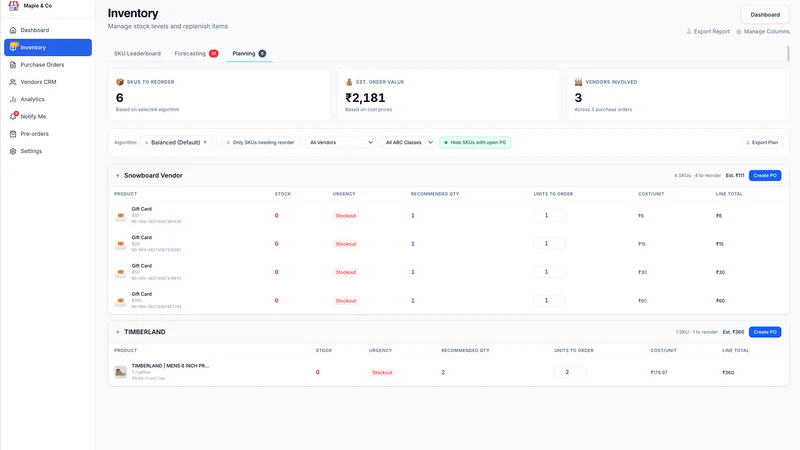The height and width of the screenshot is (450, 800).
Task: Click the Stockout badge on Timberland row
Action: (382, 372)
